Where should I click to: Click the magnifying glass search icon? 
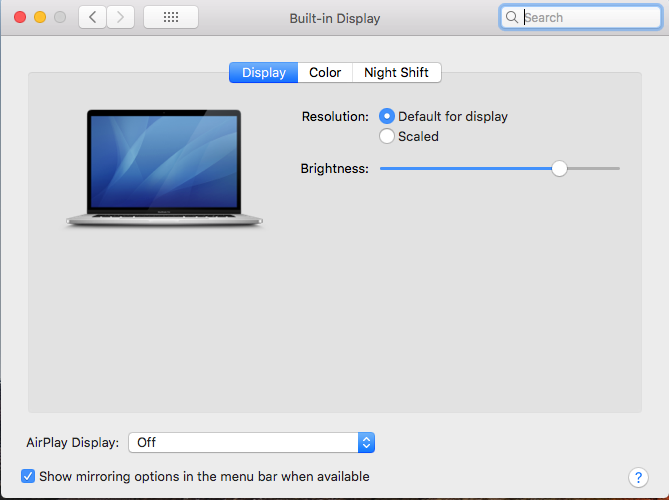click(512, 18)
